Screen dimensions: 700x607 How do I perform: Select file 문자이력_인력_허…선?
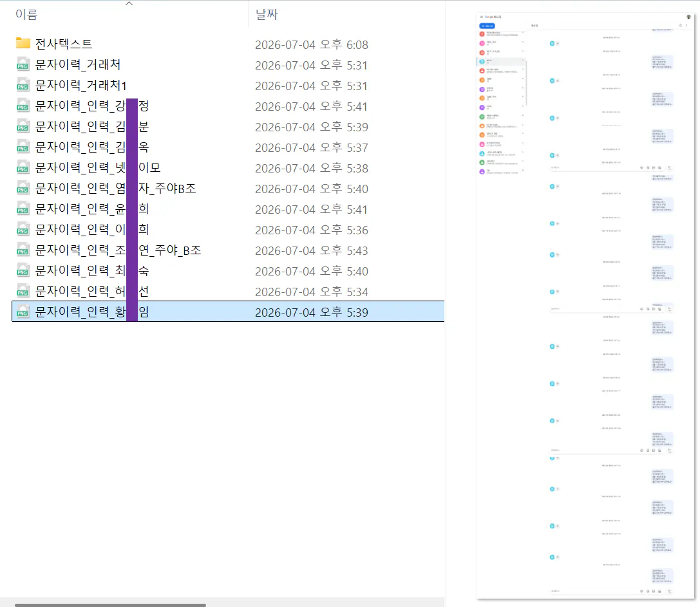92,291
